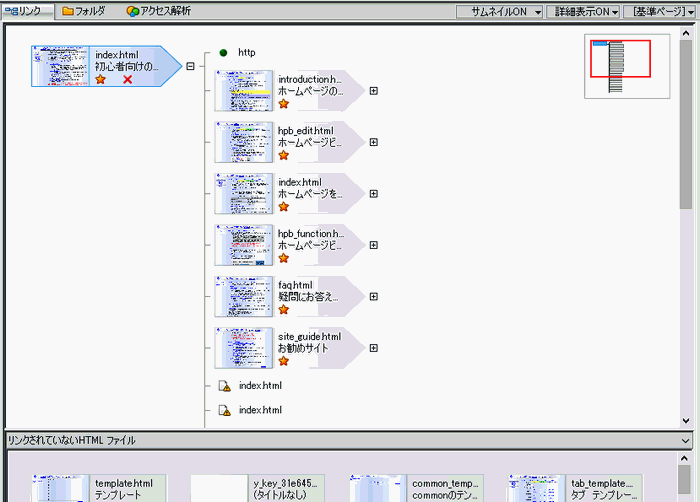This screenshot has height=502, width=700.
Task: Collapse the リンクされていないHTMLファイル panel
Action: [685, 440]
